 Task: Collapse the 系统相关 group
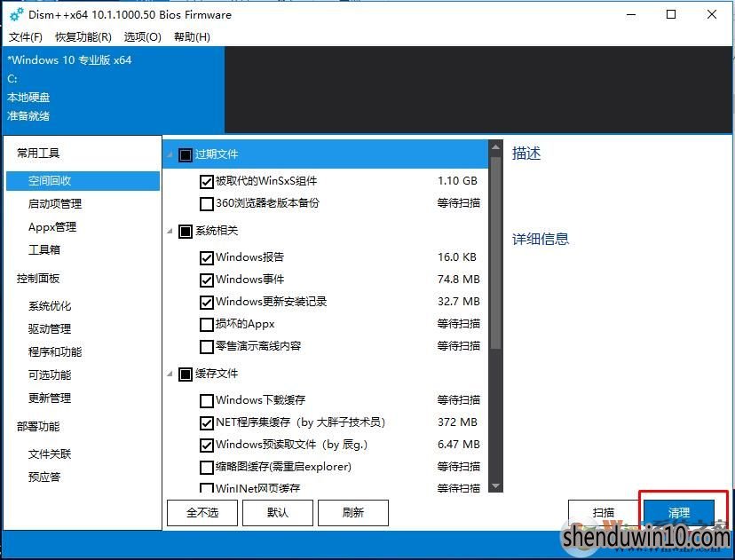click(x=170, y=231)
